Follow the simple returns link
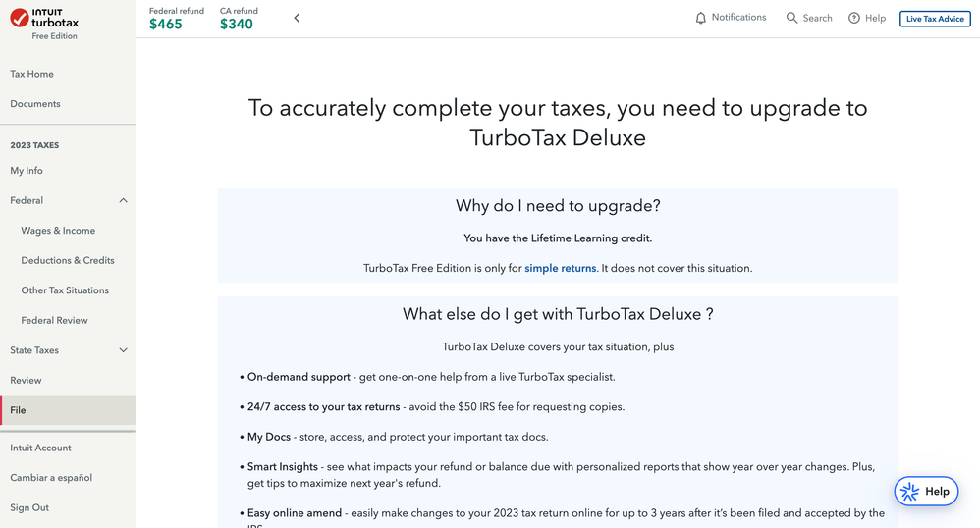This screenshot has height=528, width=980. tap(560, 268)
